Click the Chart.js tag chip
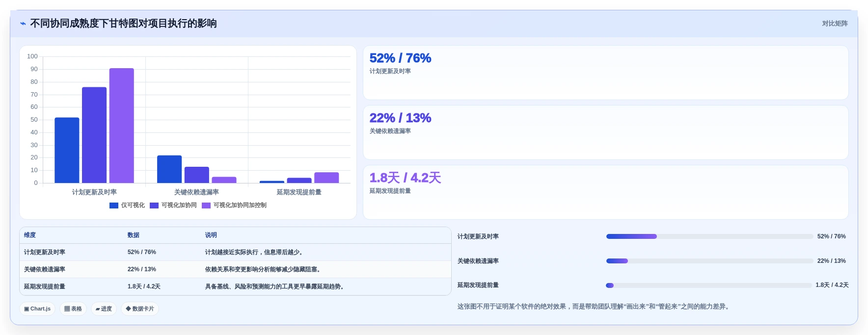 click(x=37, y=309)
